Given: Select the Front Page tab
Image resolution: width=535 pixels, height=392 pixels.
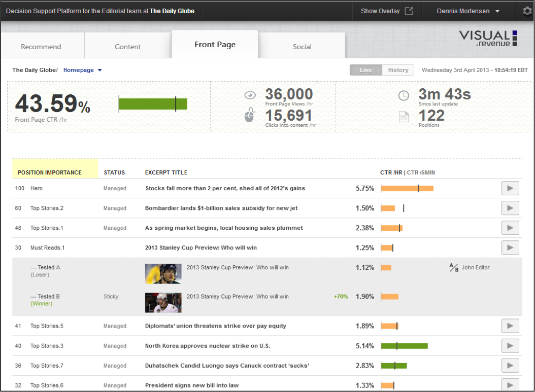Looking at the screenshot, I should click(x=215, y=44).
